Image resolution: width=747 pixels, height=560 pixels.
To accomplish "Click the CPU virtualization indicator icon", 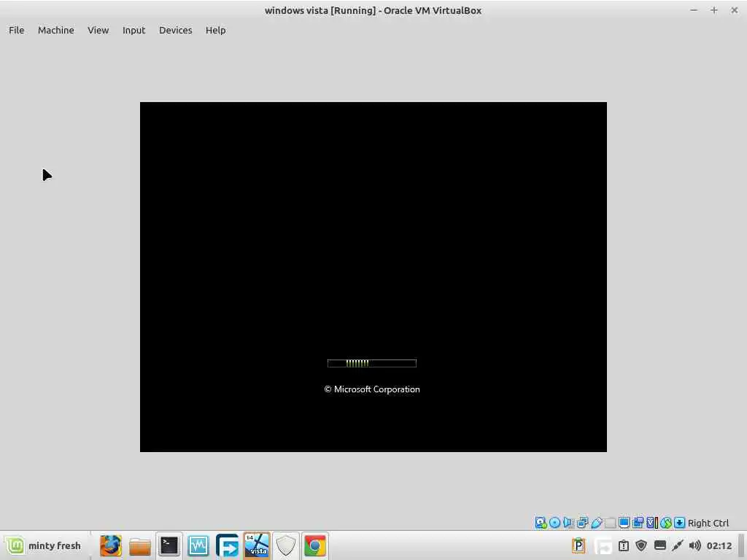I will click(x=652, y=523).
